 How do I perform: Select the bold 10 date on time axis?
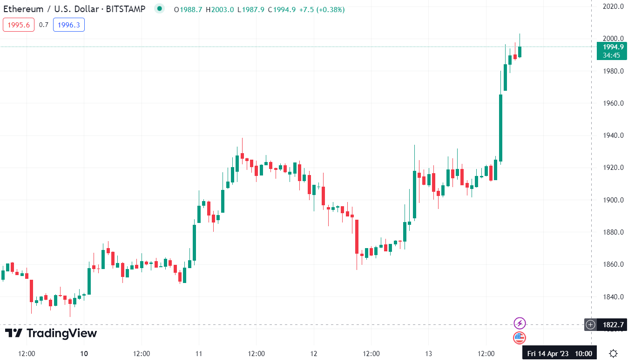(x=84, y=353)
